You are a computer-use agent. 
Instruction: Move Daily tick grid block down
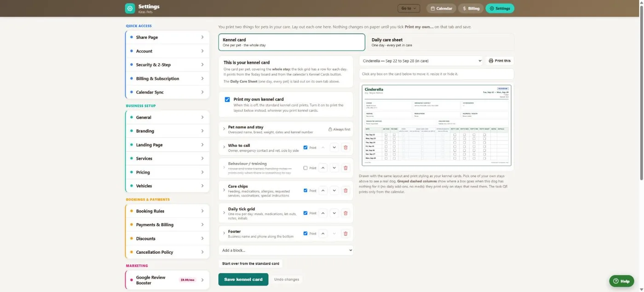pos(334,213)
